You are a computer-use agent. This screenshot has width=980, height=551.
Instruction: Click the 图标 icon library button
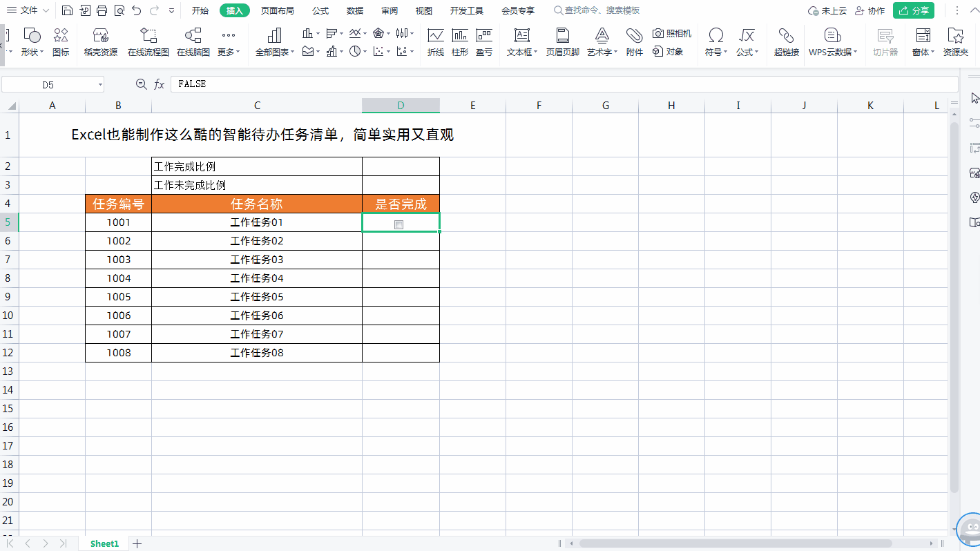(61, 41)
